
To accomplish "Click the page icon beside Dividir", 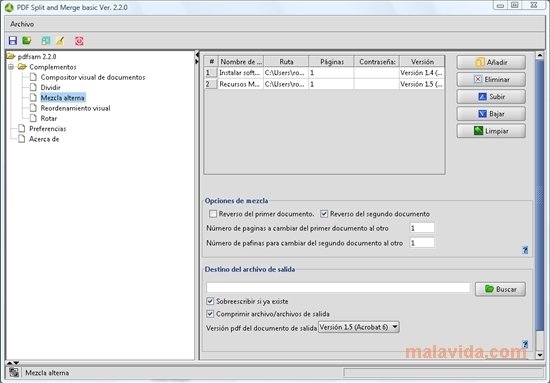I will [33, 87].
